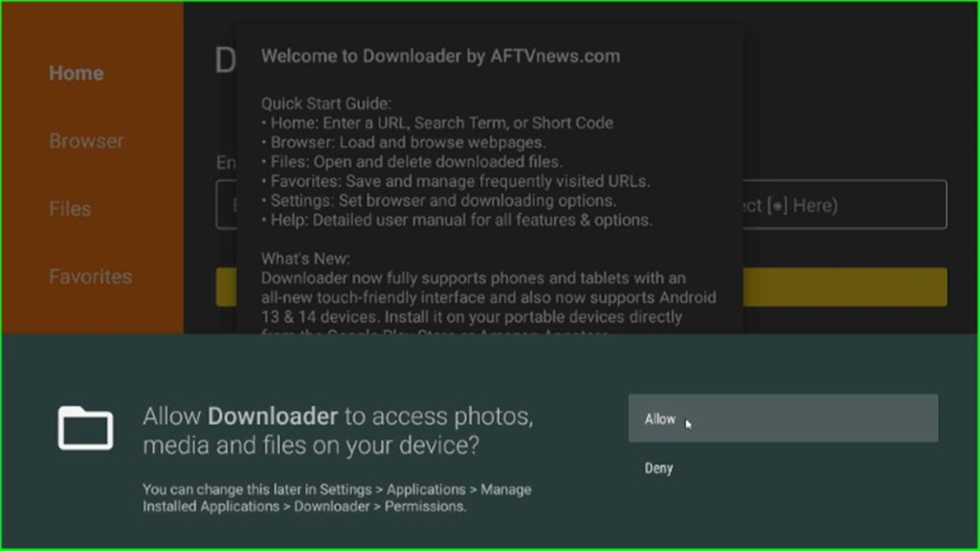
Task: Click the partially hidden URL field label
Action: point(226,163)
